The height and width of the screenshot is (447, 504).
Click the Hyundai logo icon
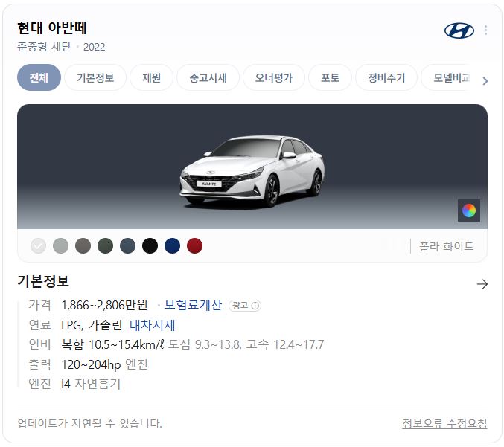(x=459, y=30)
